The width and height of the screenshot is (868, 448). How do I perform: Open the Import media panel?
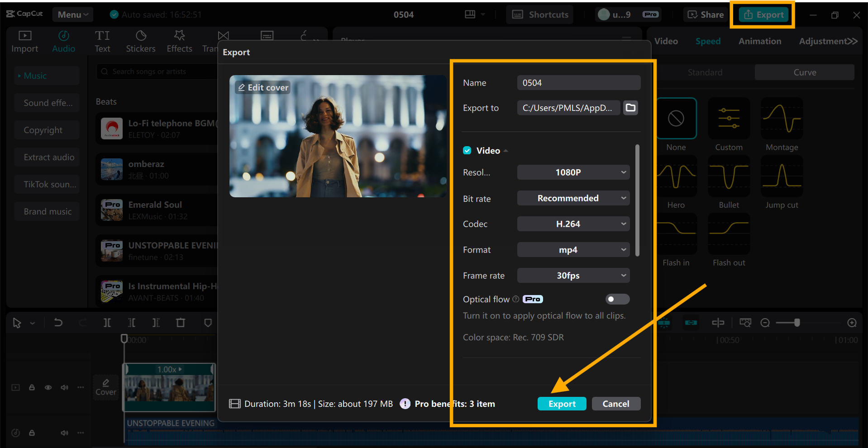(24, 42)
